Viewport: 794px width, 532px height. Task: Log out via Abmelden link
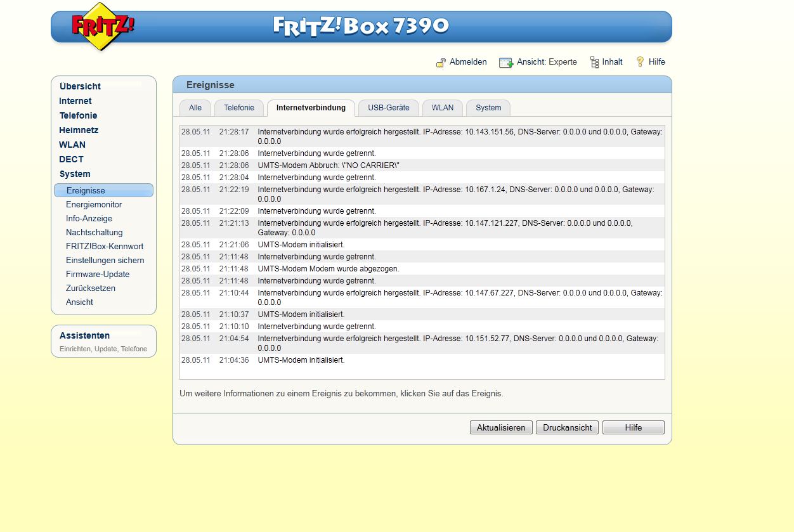[x=468, y=62]
